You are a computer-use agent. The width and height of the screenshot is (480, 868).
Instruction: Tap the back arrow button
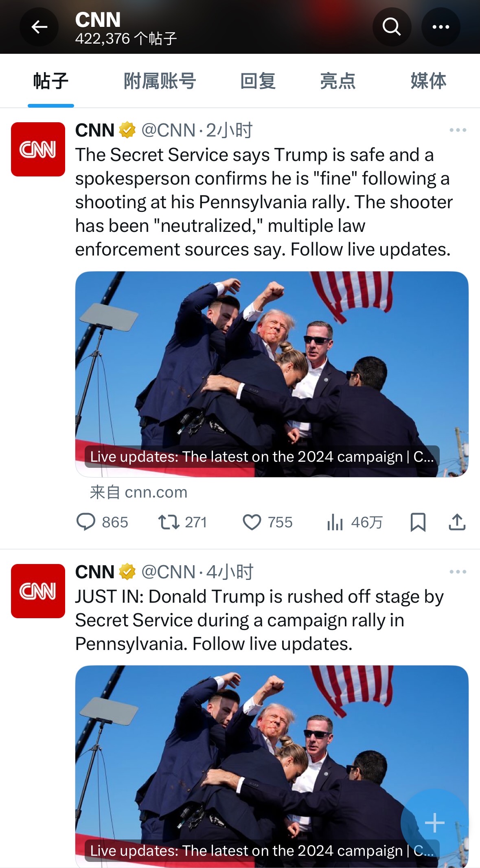click(39, 27)
